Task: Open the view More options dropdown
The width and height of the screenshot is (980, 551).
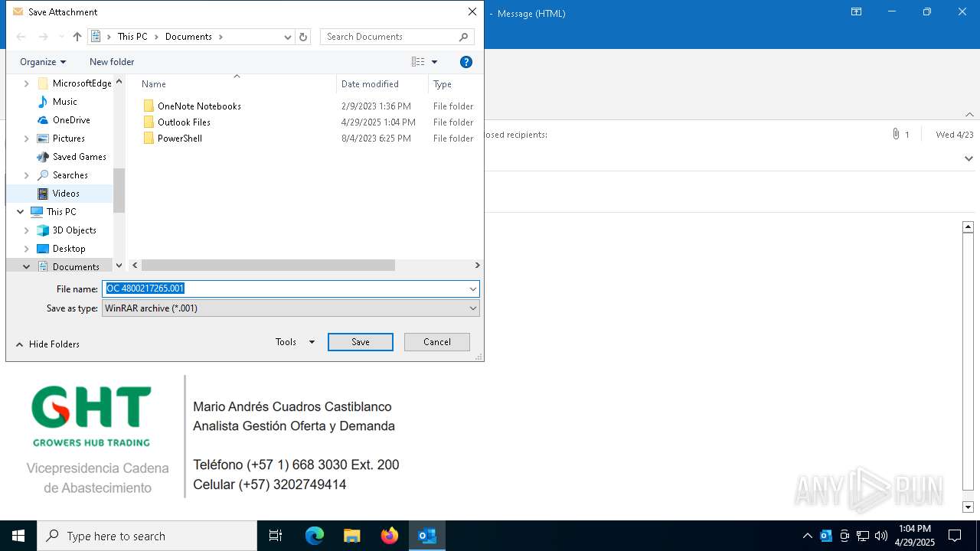Action: pos(434,62)
